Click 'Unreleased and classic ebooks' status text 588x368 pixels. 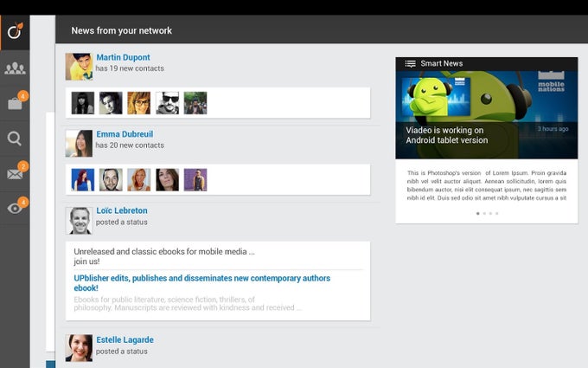coord(164,256)
